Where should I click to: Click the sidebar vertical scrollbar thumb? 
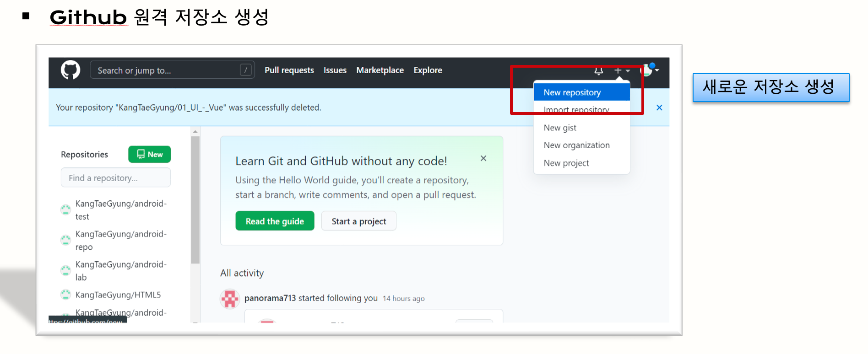tap(195, 200)
